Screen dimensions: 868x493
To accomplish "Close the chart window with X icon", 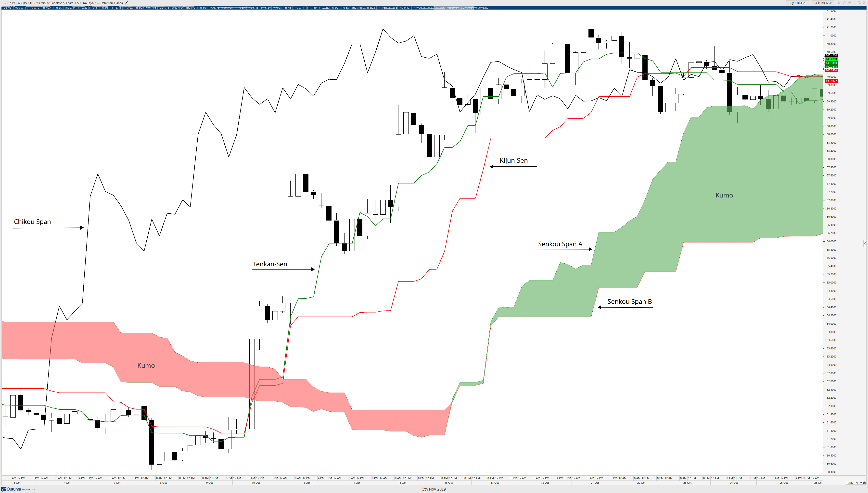I will point(864,3).
